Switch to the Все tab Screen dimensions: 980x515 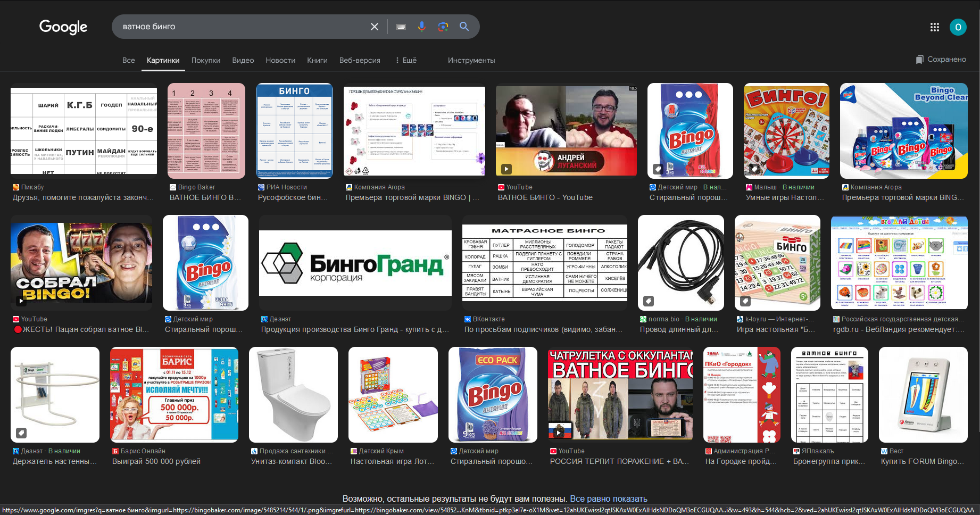pyautogui.click(x=129, y=60)
